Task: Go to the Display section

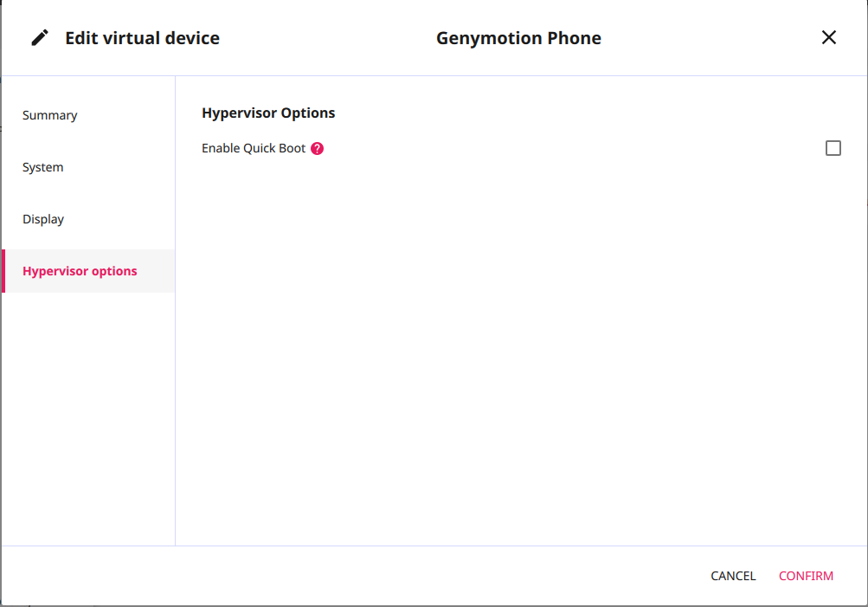Action: (43, 219)
